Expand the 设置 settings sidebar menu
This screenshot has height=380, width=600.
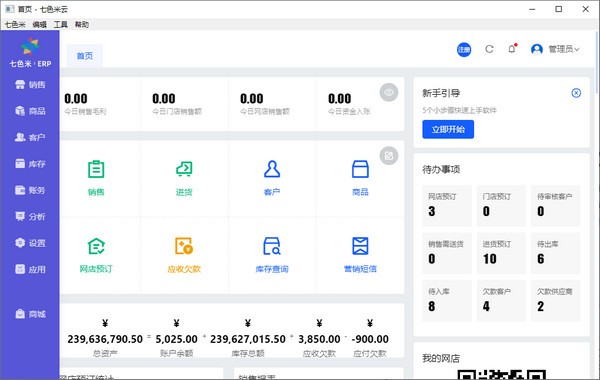30,243
